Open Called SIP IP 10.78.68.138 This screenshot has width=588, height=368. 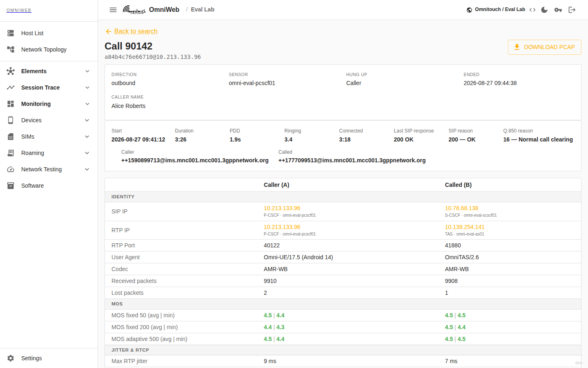461,208
